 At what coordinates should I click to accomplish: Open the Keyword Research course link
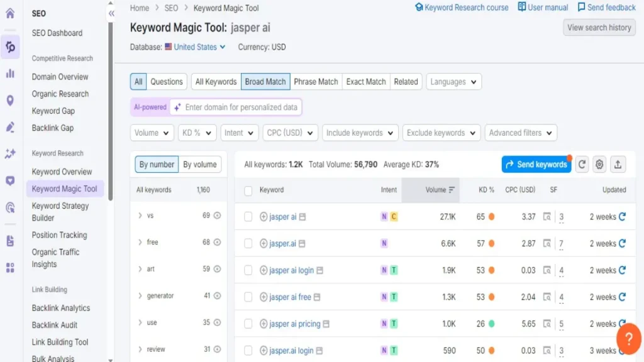tap(462, 8)
